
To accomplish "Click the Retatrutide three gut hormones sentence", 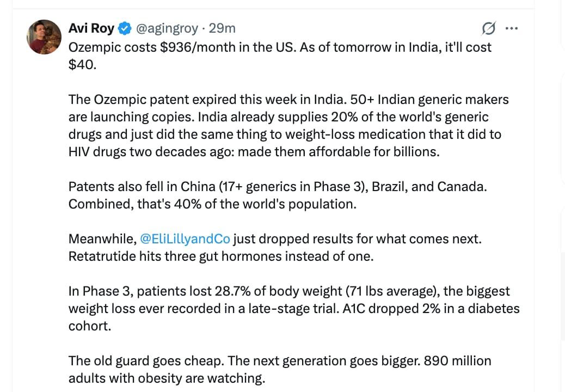I will click(x=221, y=256).
